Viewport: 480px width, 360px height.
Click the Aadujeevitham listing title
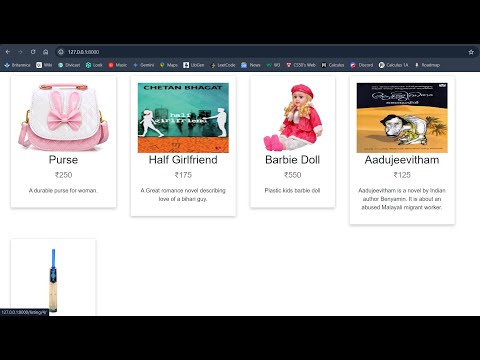(x=402, y=160)
